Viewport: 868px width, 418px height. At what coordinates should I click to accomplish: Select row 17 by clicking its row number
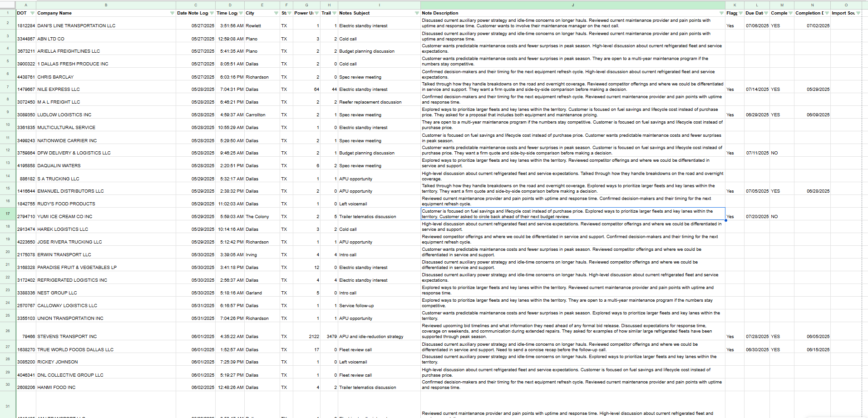point(7,214)
